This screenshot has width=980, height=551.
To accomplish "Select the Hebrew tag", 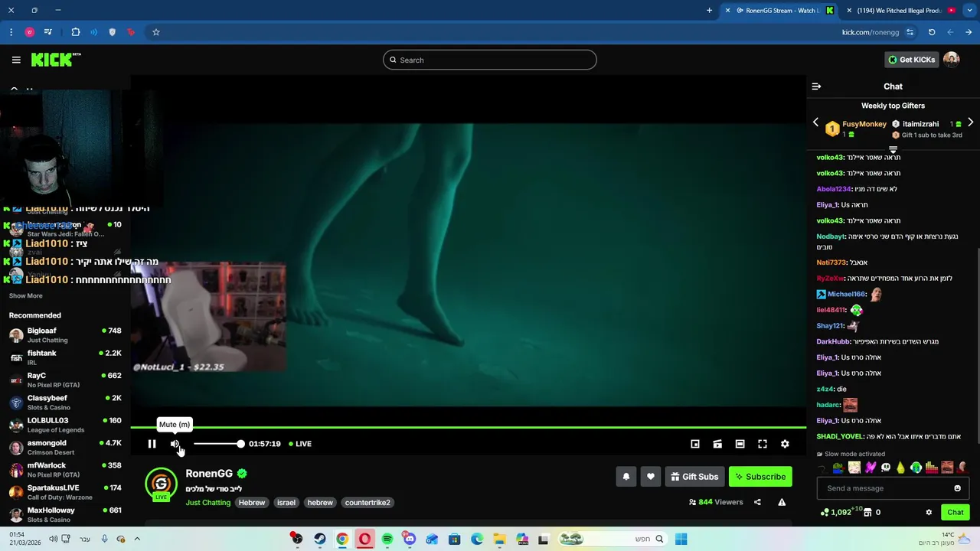I will 251,503.
